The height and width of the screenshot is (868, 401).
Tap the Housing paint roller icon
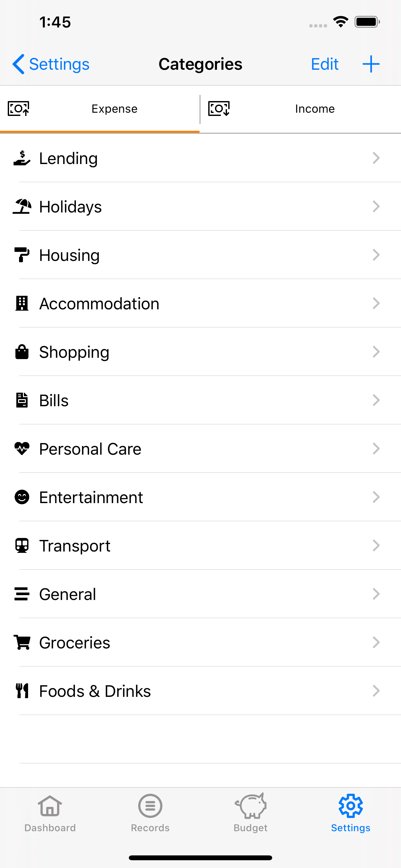pyautogui.click(x=22, y=255)
